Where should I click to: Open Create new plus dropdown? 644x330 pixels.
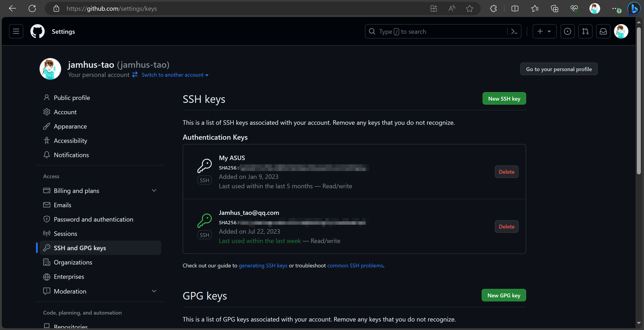tap(544, 32)
